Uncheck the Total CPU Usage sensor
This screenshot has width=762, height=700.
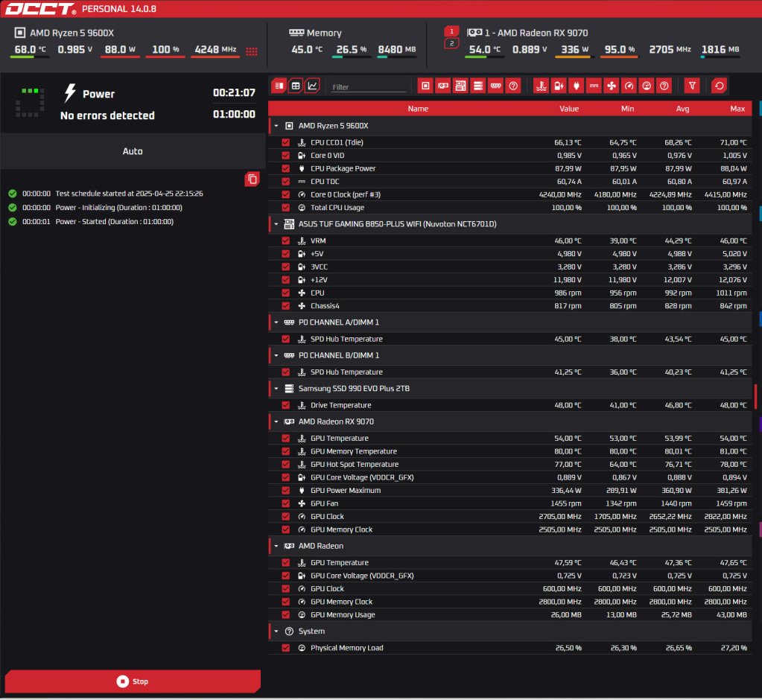pyautogui.click(x=286, y=208)
